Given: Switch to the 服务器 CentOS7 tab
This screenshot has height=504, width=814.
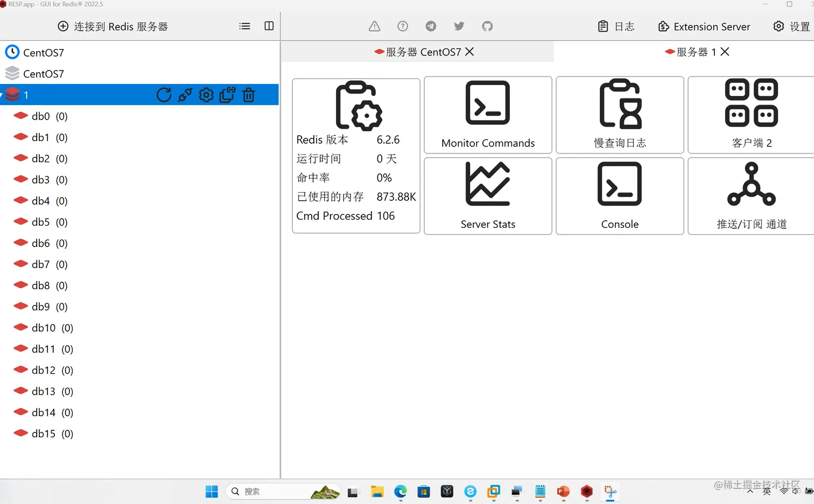Looking at the screenshot, I should [x=418, y=52].
